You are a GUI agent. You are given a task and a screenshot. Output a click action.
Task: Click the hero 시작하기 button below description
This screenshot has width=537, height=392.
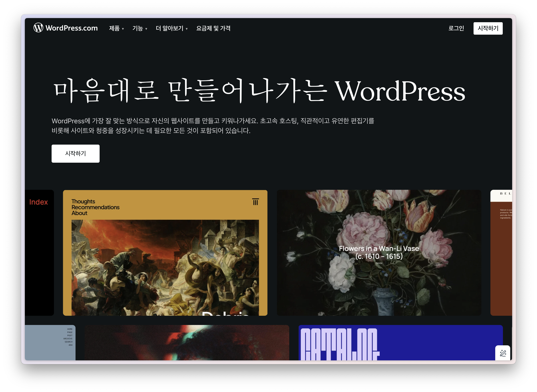coord(76,153)
